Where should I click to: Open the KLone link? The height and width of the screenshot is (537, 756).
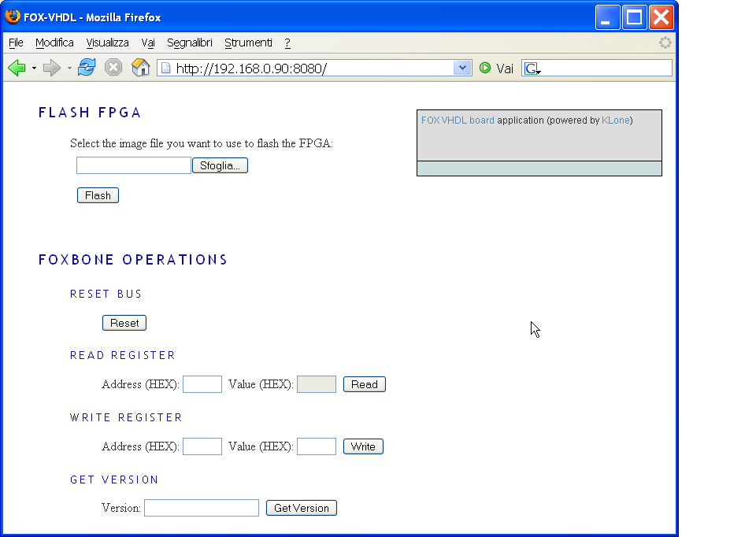[615, 120]
